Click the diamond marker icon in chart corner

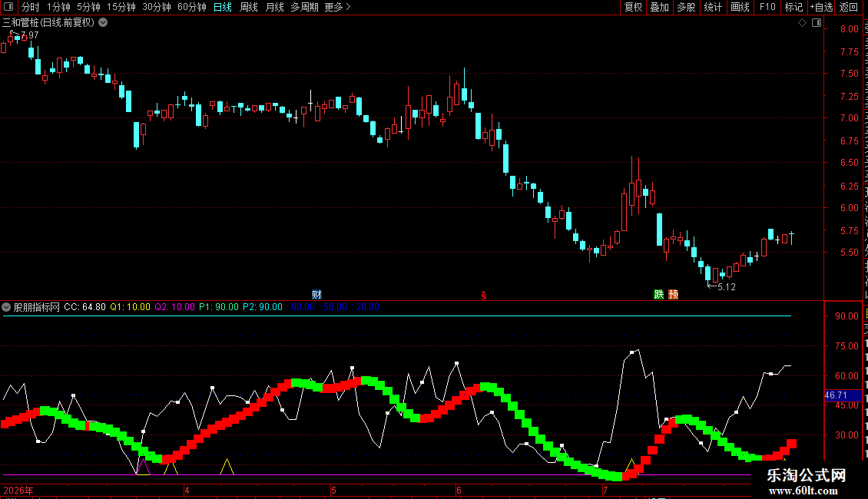click(x=802, y=23)
